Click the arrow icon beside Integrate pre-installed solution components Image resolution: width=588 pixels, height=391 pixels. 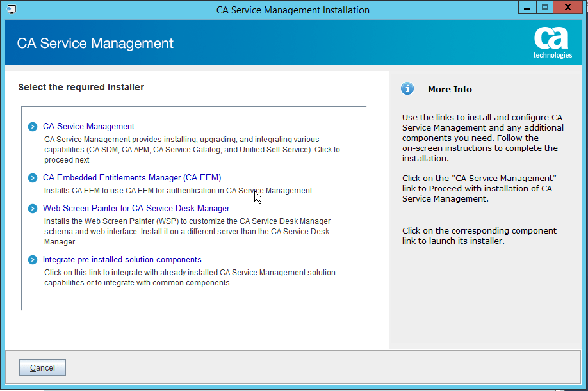(33, 260)
